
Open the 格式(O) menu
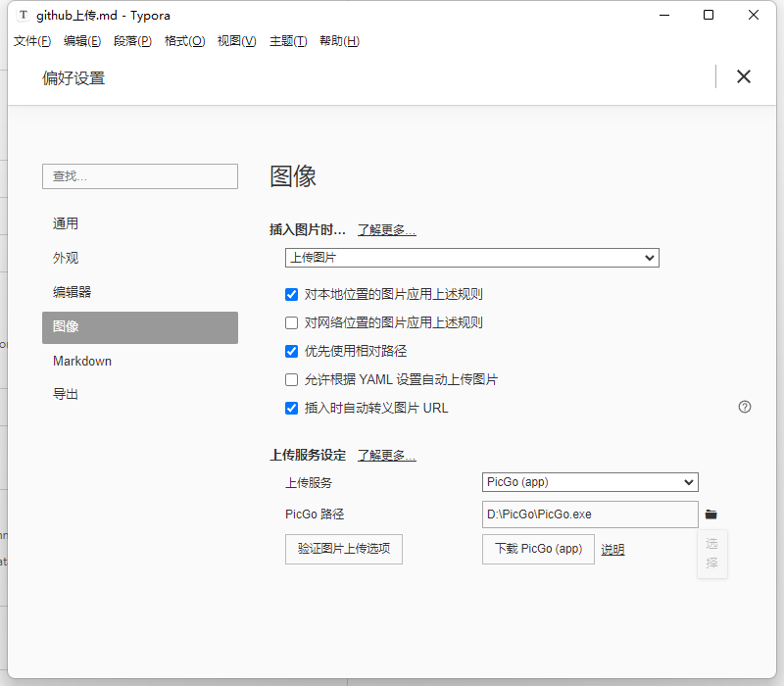(x=184, y=41)
